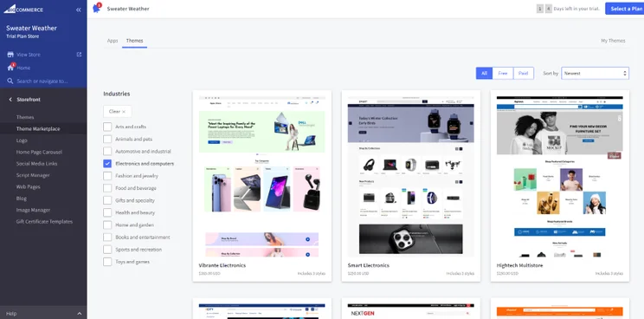Check the Arts and crafts checkbox

click(107, 127)
